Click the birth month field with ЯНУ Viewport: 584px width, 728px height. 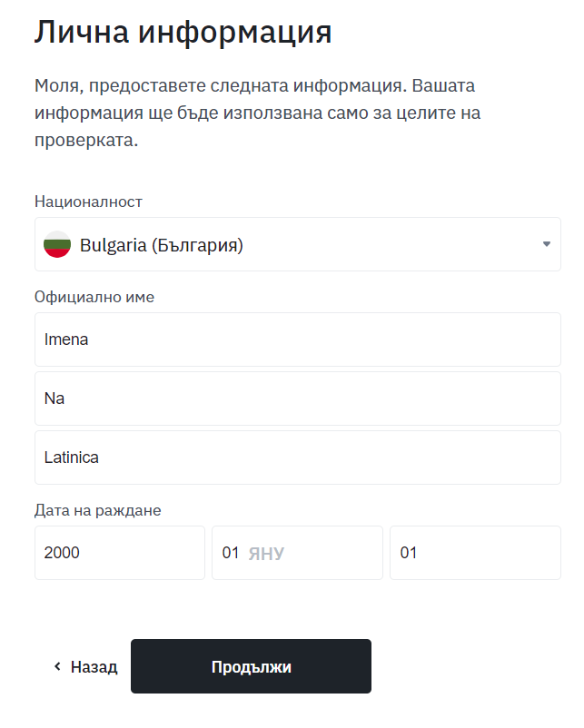point(297,553)
